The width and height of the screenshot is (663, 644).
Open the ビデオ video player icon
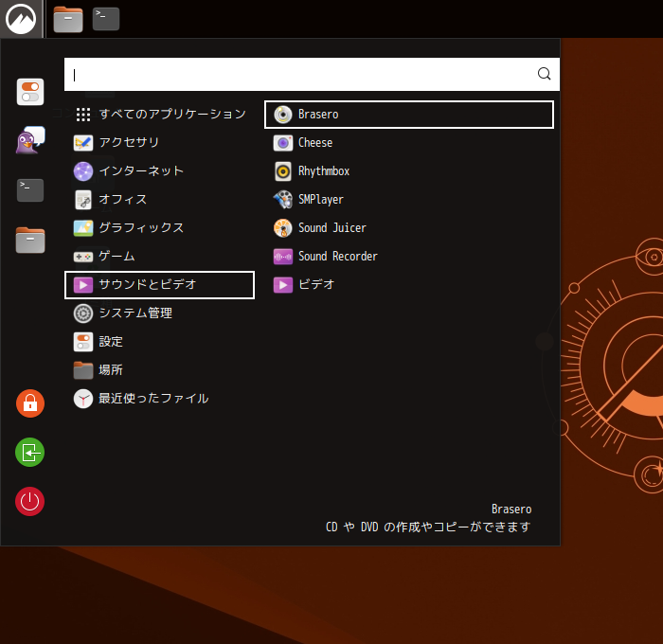tap(283, 284)
